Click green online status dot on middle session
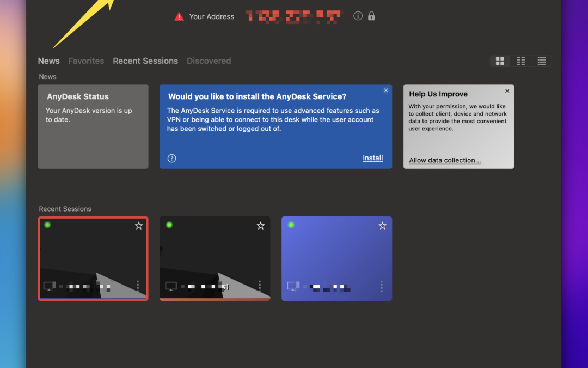This screenshot has width=588, height=368. 169,225
